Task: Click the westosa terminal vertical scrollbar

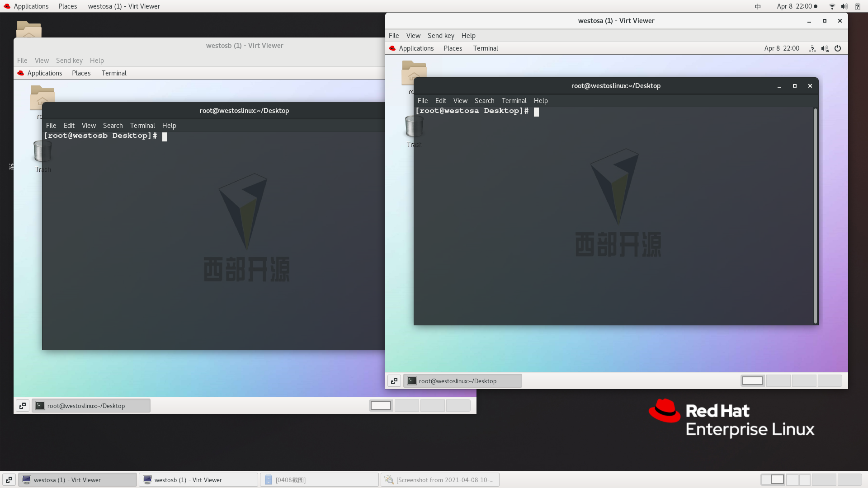Action: pyautogui.click(x=816, y=216)
